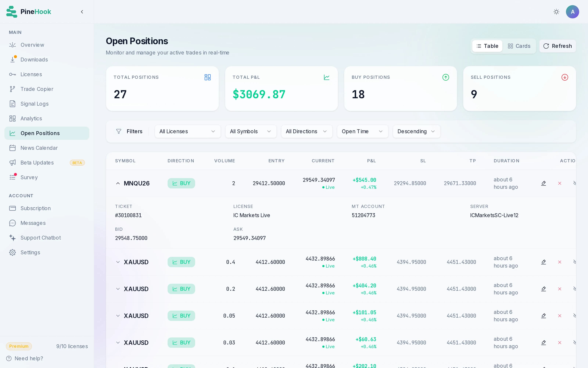Click the Beta Updates megaphone icon
This screenshot has width=588, height=368.
click(12, 163)
